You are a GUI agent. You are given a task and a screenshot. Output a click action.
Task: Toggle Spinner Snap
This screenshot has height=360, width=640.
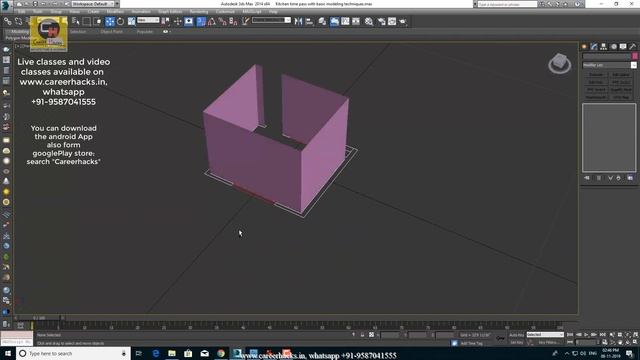click(x=233, y=21)
